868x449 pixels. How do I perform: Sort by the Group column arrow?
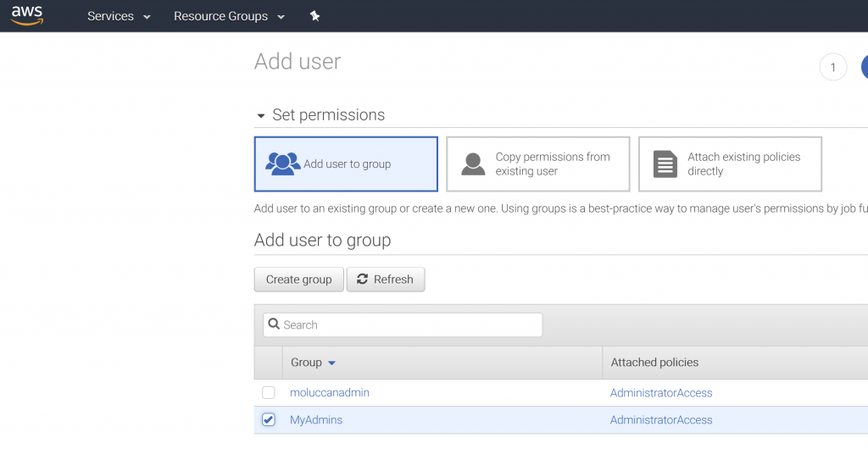coord(331,363)
